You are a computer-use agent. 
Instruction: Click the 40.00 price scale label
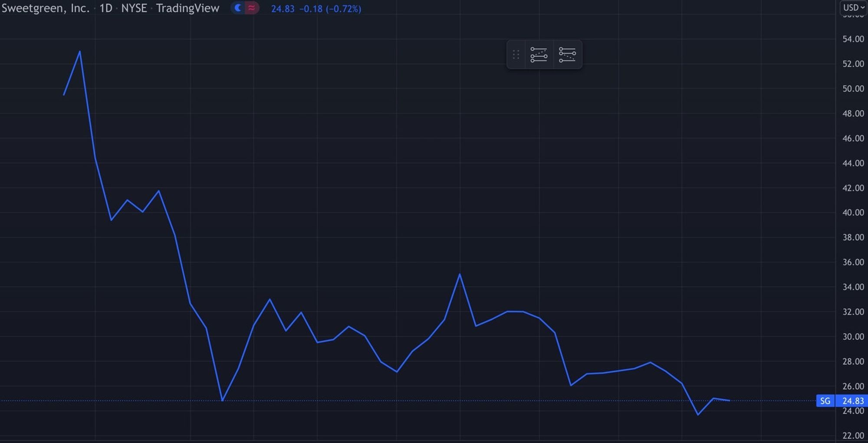[853, 213]
